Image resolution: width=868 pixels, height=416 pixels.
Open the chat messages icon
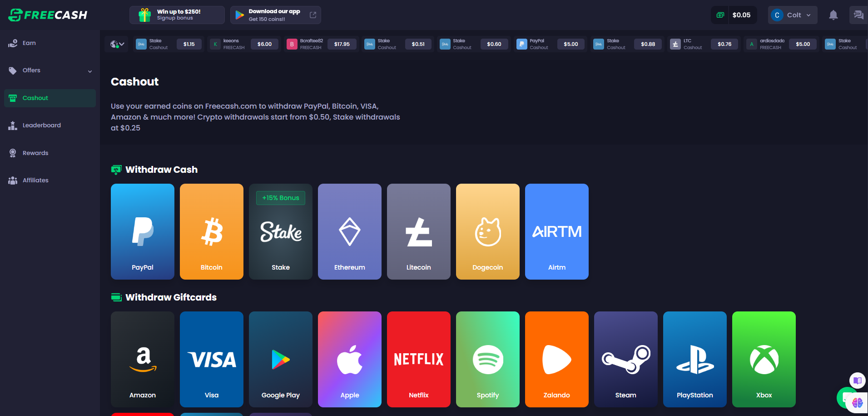point(858,15)
